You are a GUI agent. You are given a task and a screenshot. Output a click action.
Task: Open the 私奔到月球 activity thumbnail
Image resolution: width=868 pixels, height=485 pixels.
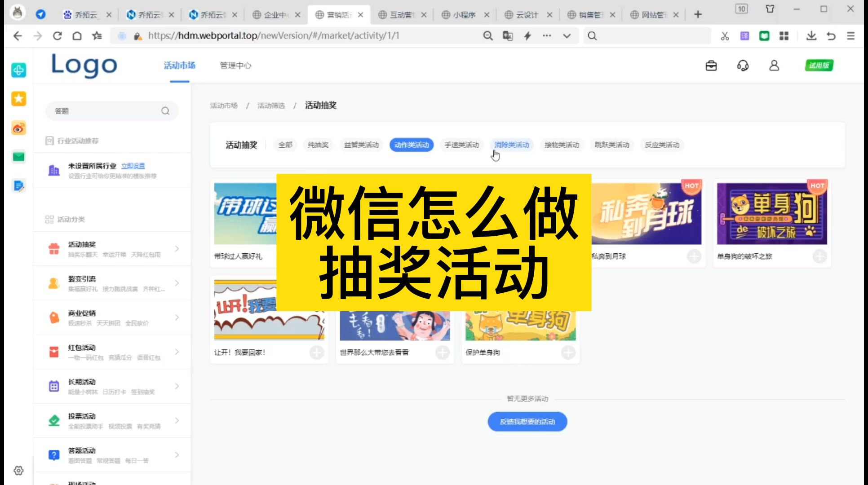click(x=646, y=214)
